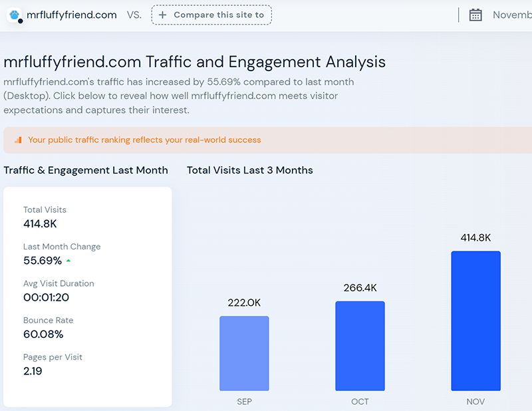The width and height of the screenshot is (532, 411).
Task: Click the 222.0K label above September bar
Action: pyautogui.click(x=244, y=303)
